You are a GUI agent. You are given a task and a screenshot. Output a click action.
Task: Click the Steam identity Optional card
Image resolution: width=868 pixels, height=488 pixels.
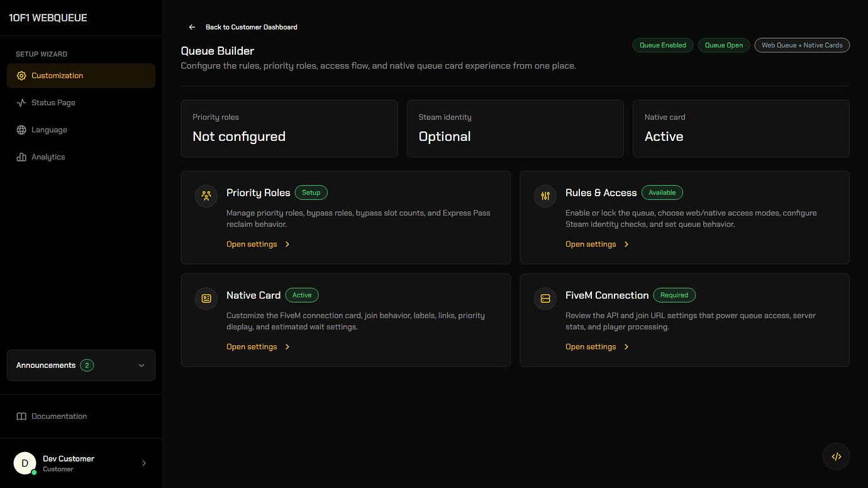tap(515, 128)
